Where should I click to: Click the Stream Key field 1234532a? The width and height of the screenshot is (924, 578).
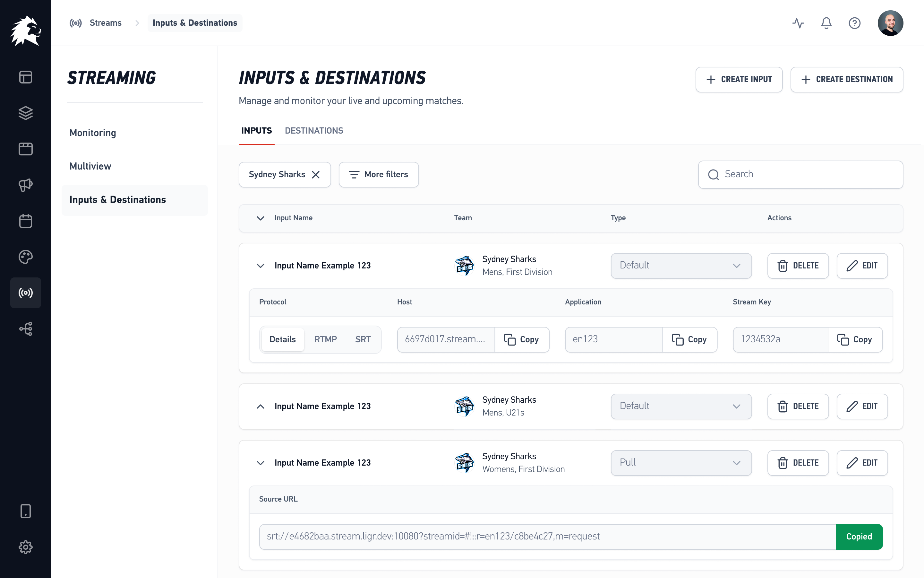point(781,339)
